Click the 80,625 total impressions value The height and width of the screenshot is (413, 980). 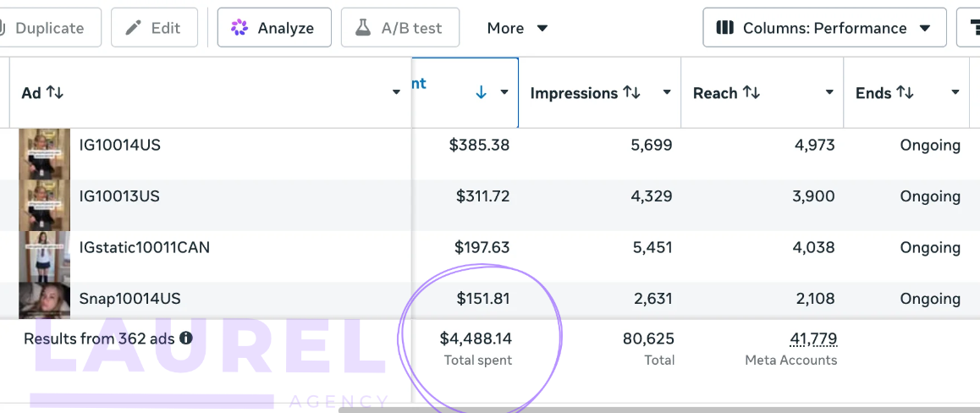(649, 339)
